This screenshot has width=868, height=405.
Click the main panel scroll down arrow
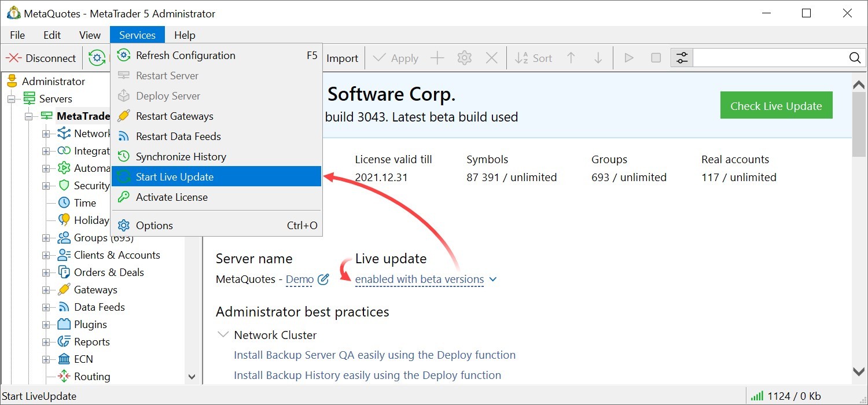859,371
